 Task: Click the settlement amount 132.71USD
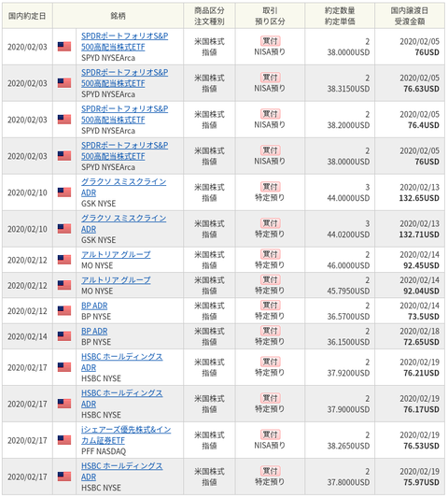419,235
